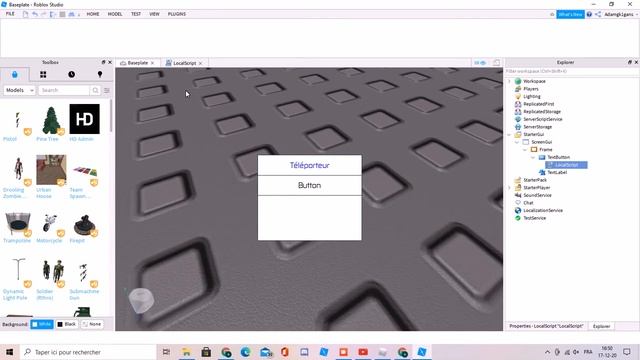
Task: Open the PLUGINS ribbon tab
Action: tap(177, 14)
